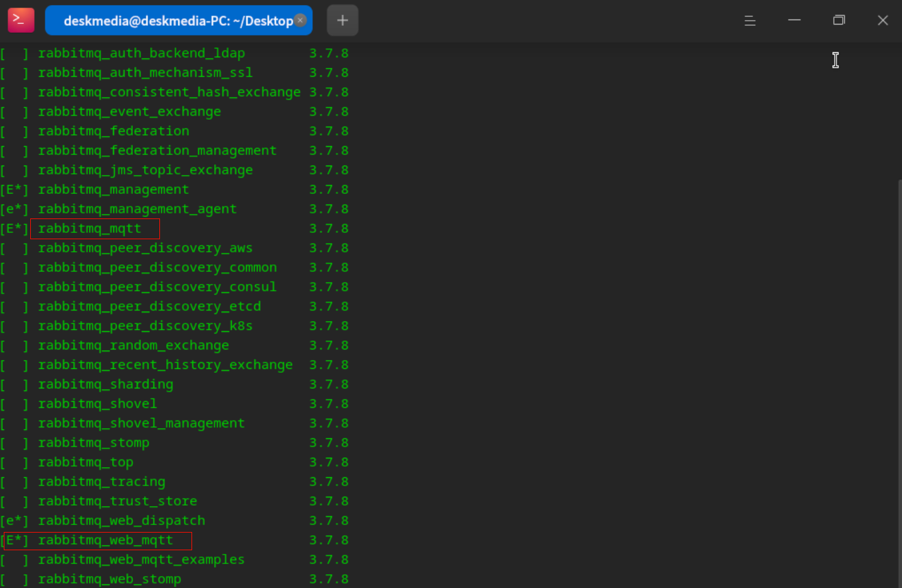Image resolution: width=902 pixels, height=588 pixels.
Task: Click the highlighted rabbitmq_web_mqtt plugin entry
Action: (x=98, y=540)
